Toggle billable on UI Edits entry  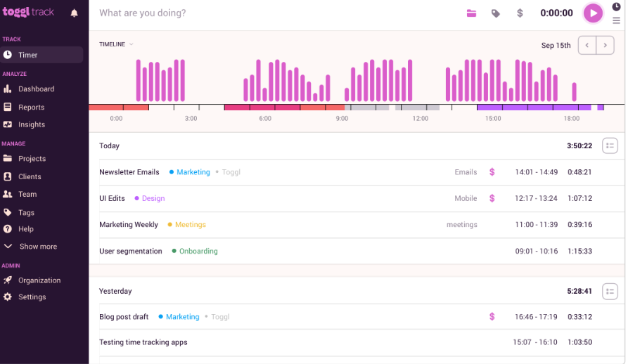(492, 198)
